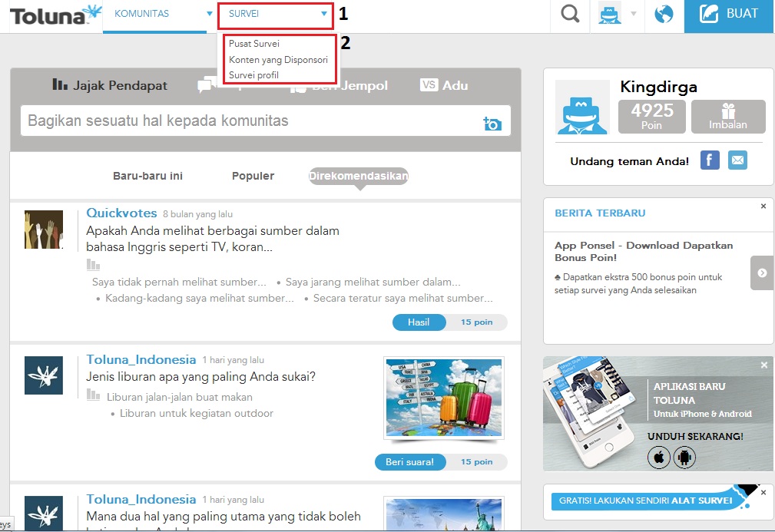
Task: Switch to Direkomendasikan tab
Action: [359, 176]
